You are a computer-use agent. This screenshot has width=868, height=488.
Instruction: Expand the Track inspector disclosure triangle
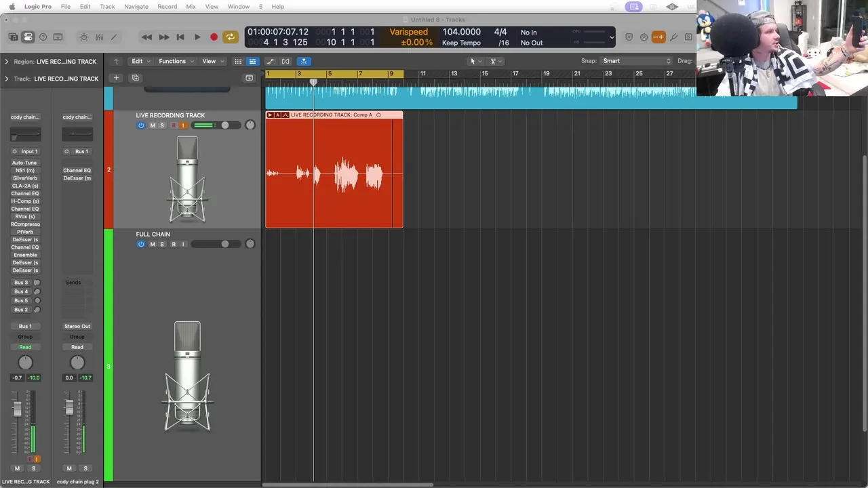[7, 79]
